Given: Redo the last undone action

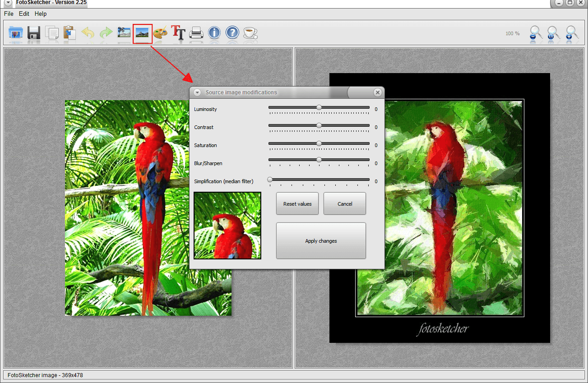Looking at the screenshot, I should (106, 33).
